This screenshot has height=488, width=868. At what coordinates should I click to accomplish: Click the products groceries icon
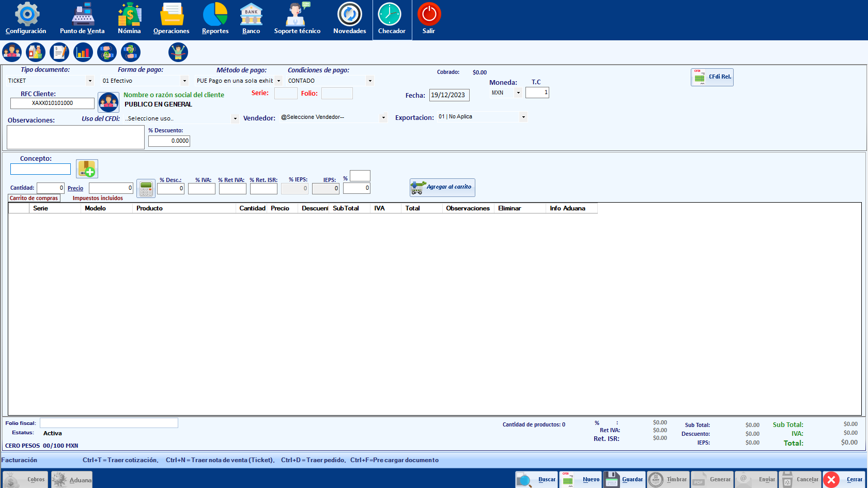36,52
